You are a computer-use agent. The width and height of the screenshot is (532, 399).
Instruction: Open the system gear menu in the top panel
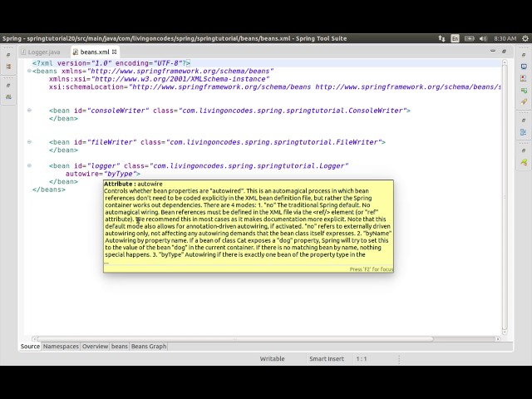[x=525, y=38]
